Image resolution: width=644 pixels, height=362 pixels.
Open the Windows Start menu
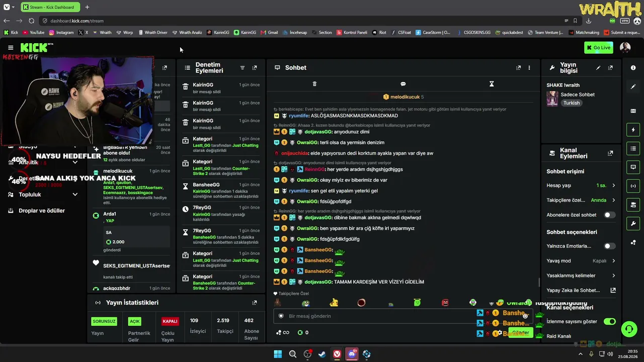(x=278, y=354)
